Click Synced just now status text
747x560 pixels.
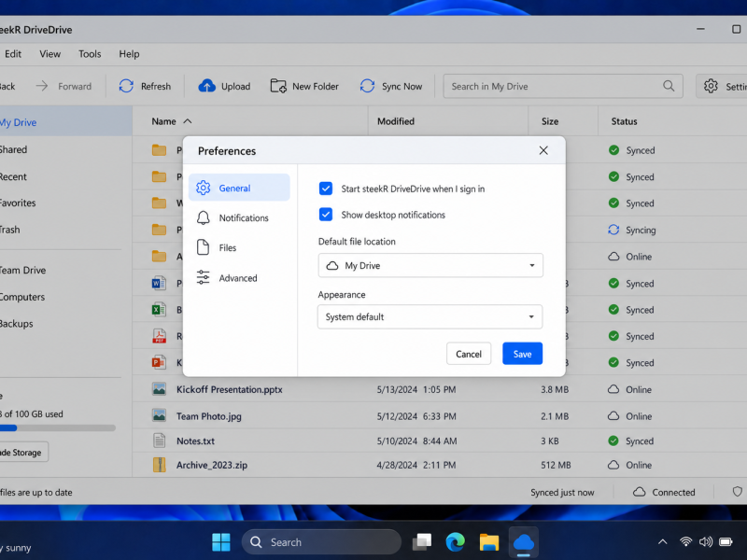(562, 493)
